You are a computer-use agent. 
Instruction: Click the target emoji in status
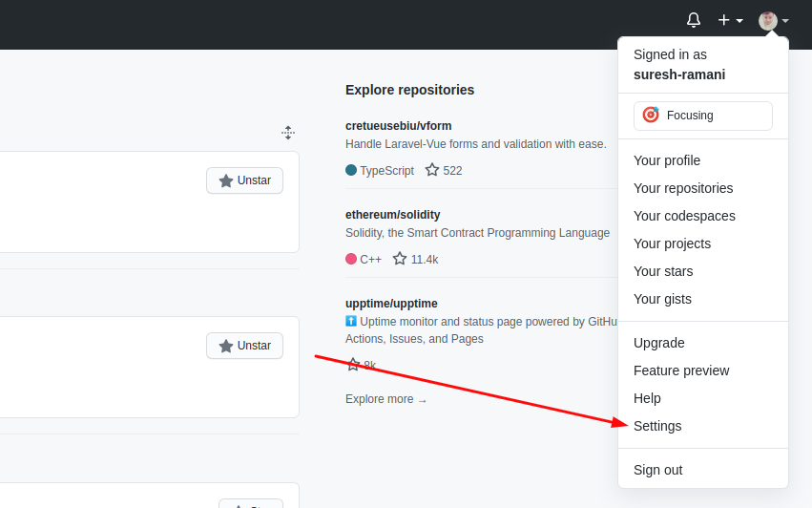651,115
